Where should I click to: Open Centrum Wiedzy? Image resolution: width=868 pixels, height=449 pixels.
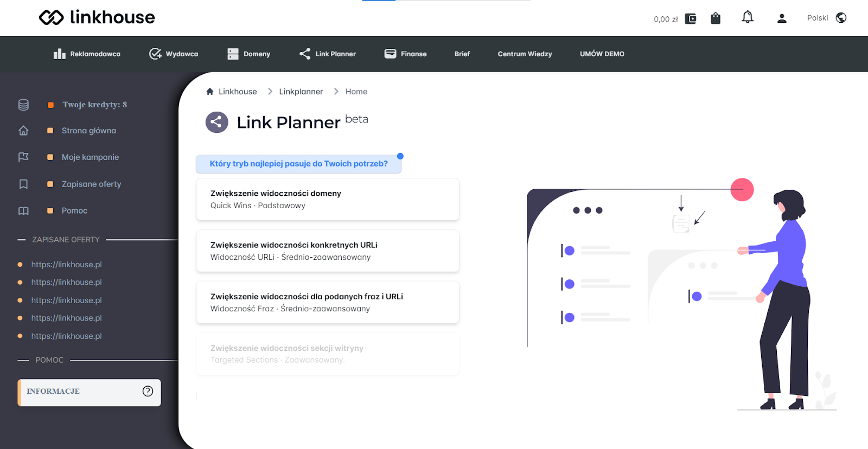(x=525, y=54)
